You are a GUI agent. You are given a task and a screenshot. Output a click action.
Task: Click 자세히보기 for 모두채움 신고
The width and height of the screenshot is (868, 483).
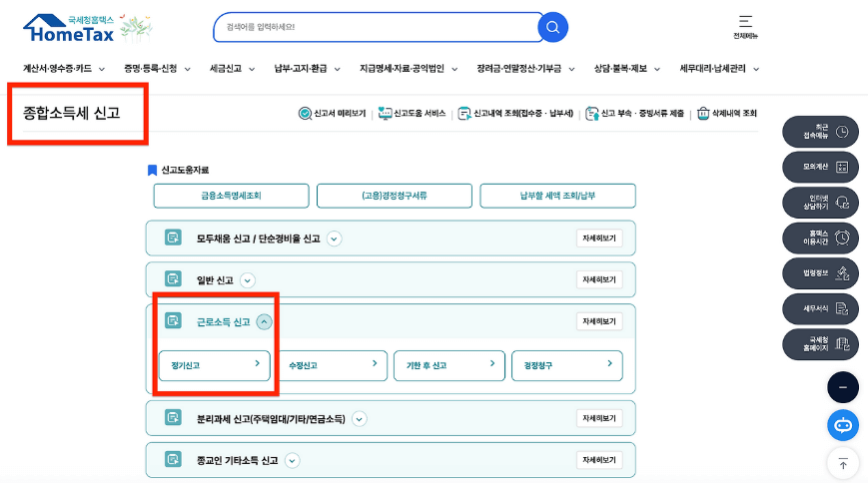[x=599, y=238]
